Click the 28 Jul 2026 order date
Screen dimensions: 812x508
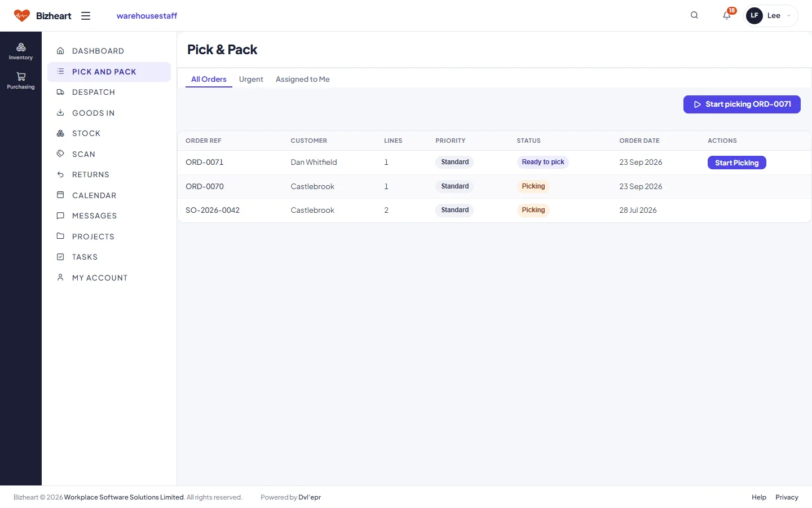click(638, 210)
